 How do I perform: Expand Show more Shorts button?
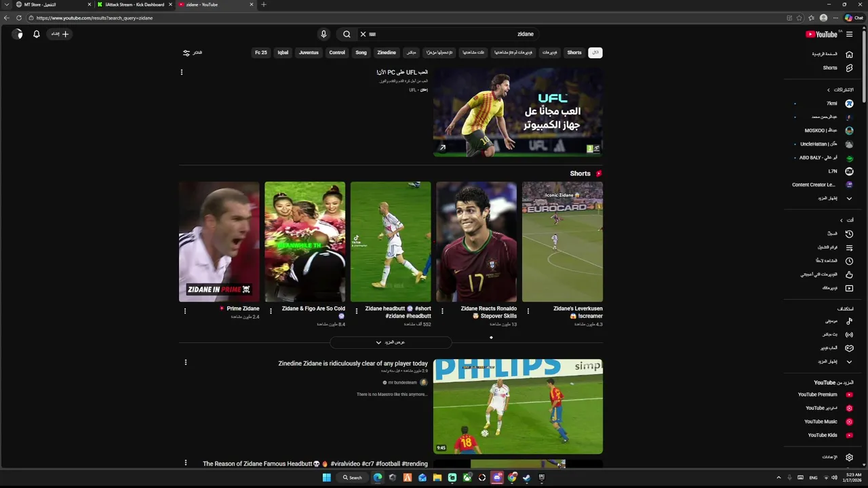tap(391, 342)
